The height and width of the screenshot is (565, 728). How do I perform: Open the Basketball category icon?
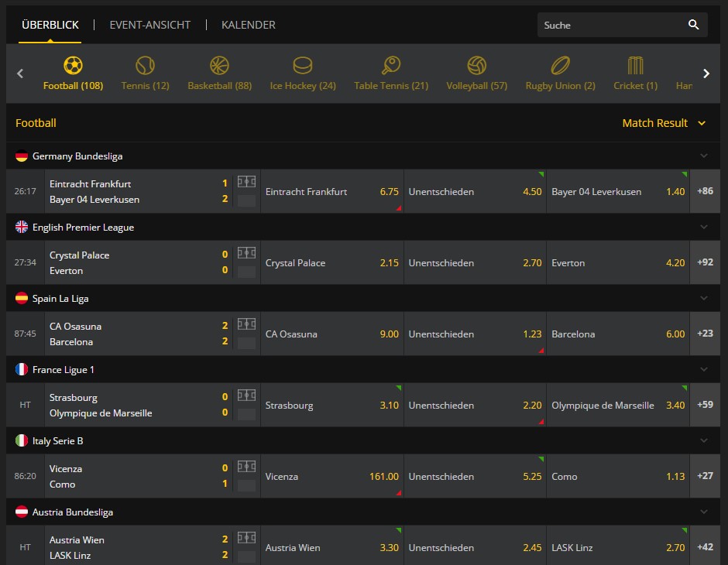pyautogui.click(x=219, y=66)
